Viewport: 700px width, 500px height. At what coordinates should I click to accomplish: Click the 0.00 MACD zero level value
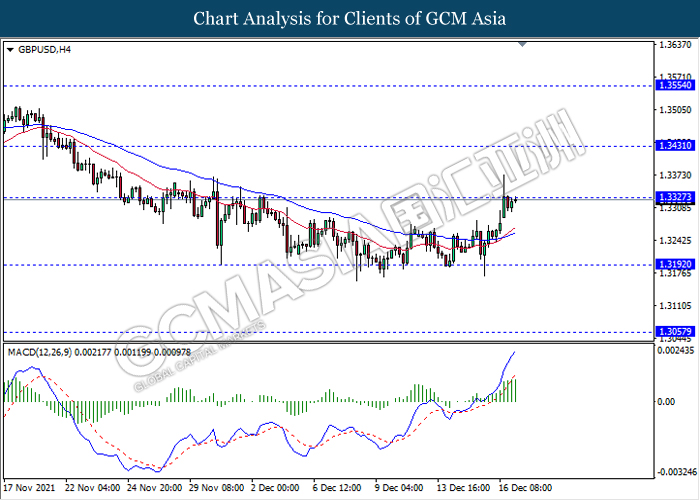tap(666, 402)
